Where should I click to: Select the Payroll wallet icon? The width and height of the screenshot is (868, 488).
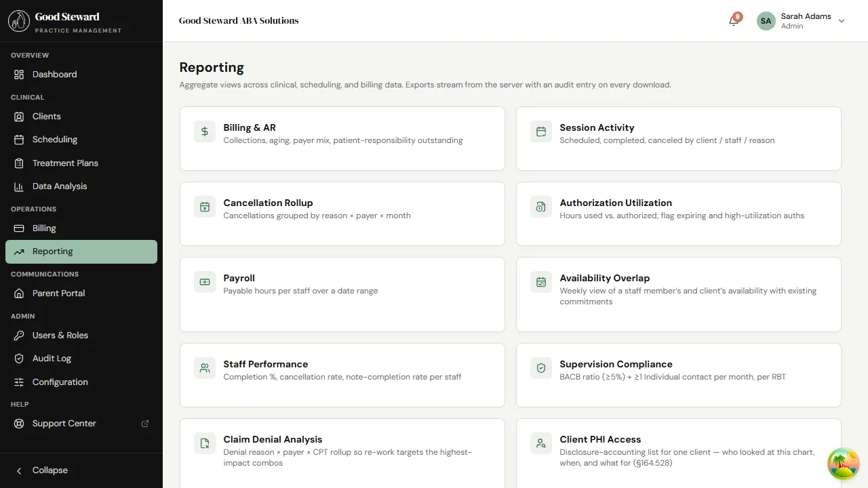click(x=204, y=281)
